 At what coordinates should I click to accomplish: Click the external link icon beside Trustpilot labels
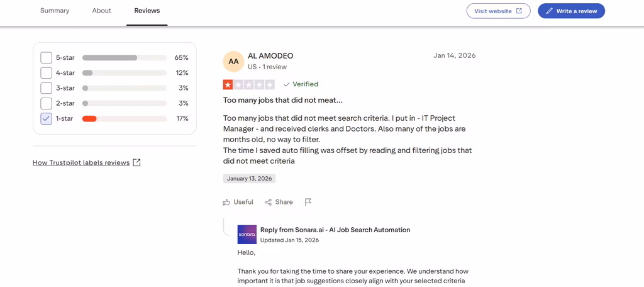point(136,162)
